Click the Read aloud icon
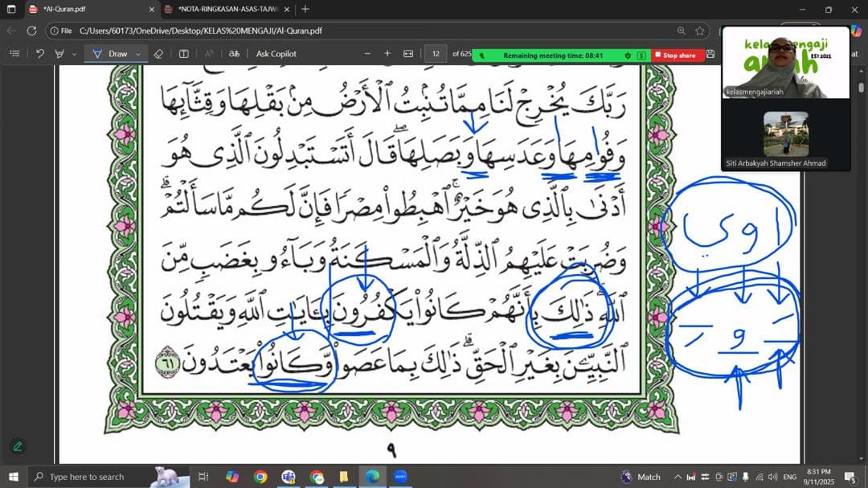The width and height of the screenshot is (868, 488). (x=209, y=54)
